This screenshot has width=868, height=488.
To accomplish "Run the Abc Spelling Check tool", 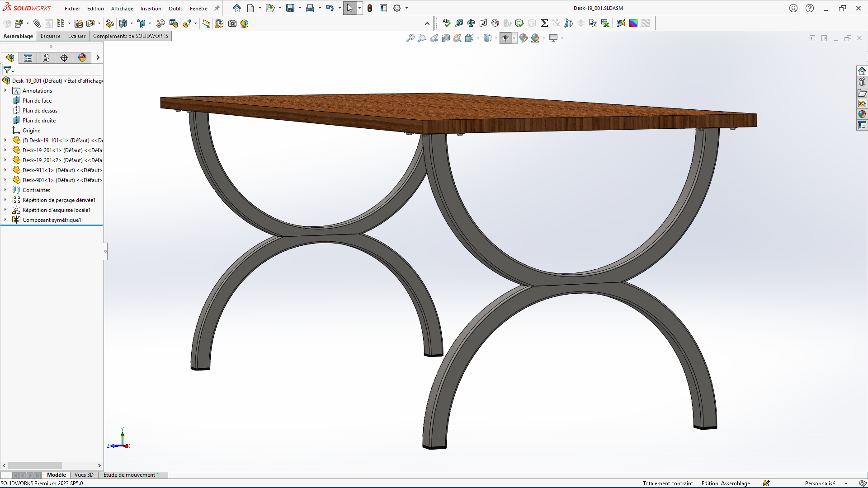I will (447, 23).
